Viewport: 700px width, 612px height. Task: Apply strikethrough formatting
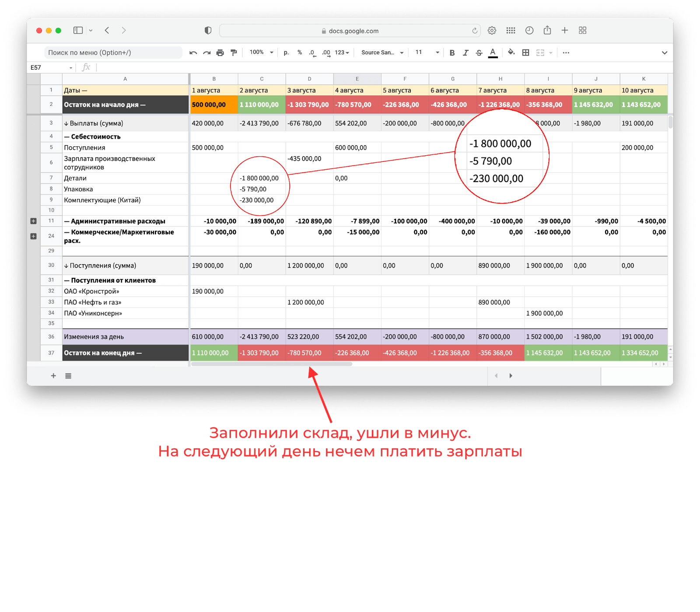479,52
